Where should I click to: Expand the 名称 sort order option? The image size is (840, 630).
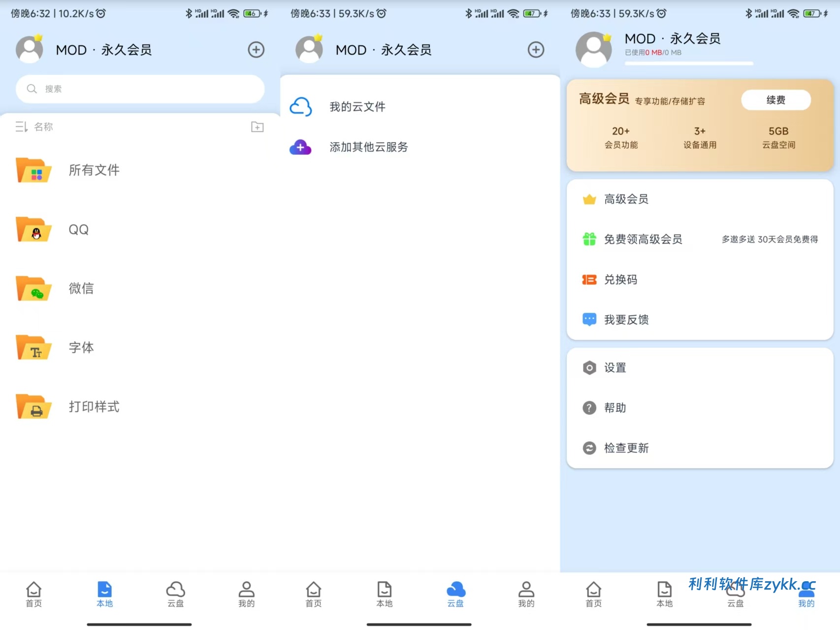coord(34,127)
